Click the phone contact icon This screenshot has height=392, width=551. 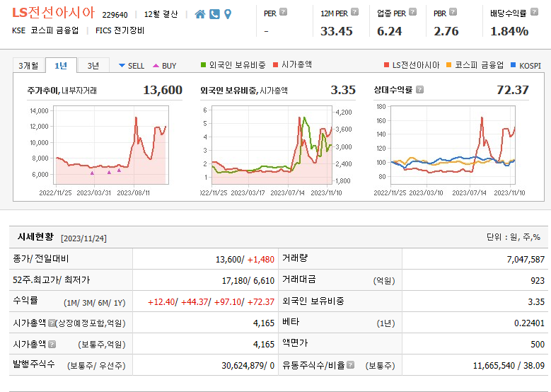click(x=214, y=14)
